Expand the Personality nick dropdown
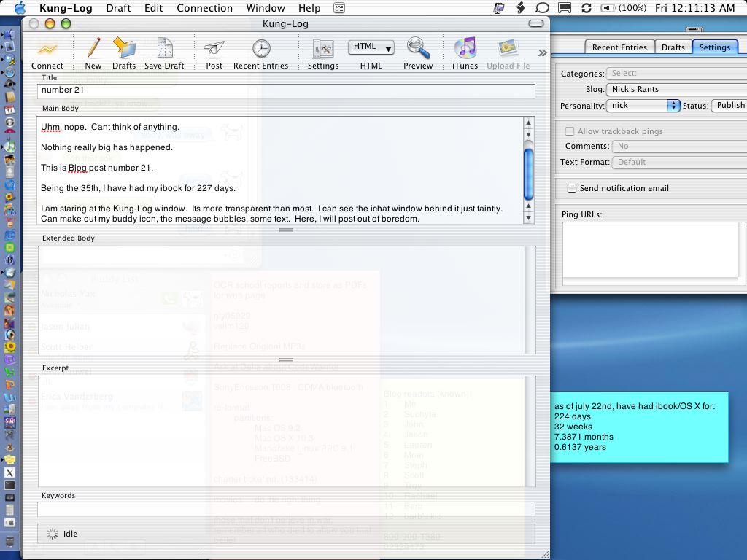 [643, 106]
